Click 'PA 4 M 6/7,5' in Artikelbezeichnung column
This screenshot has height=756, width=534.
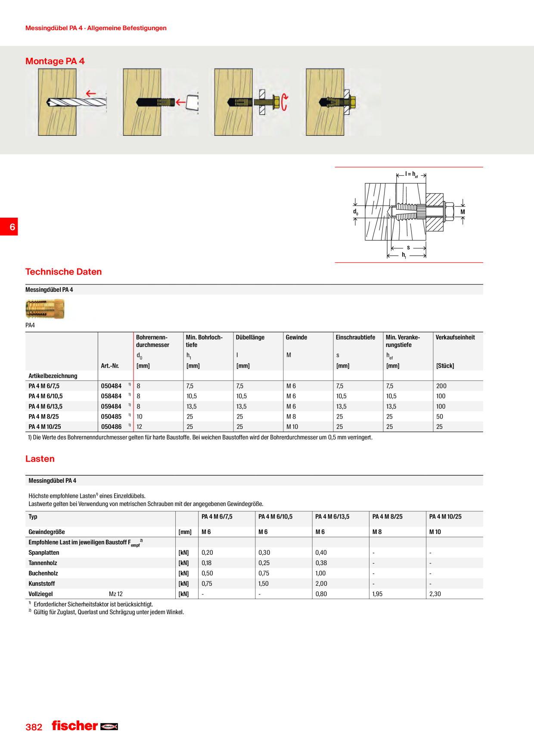pyautogui.click(x=44, y=386)
